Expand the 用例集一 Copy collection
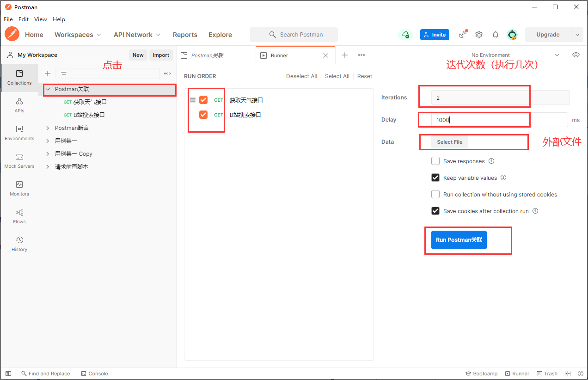 pyautogui.click(x=48, y=154)
